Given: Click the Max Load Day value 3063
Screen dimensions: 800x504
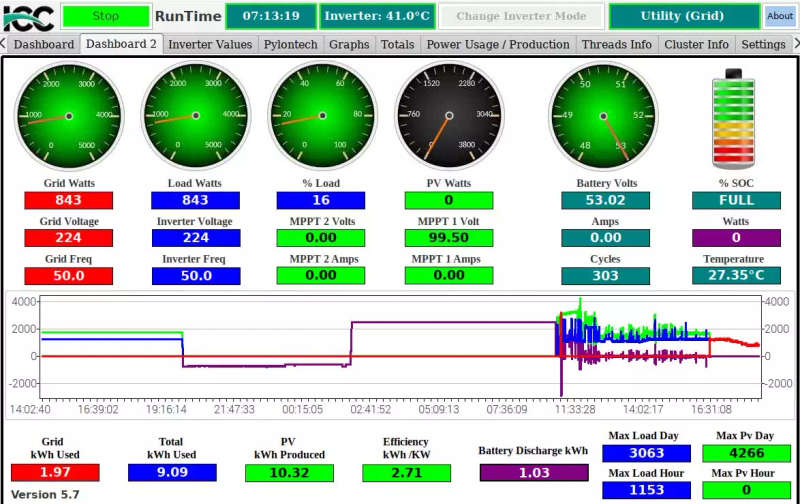Looking at the screenshot, I should click(x=646, y=453).
